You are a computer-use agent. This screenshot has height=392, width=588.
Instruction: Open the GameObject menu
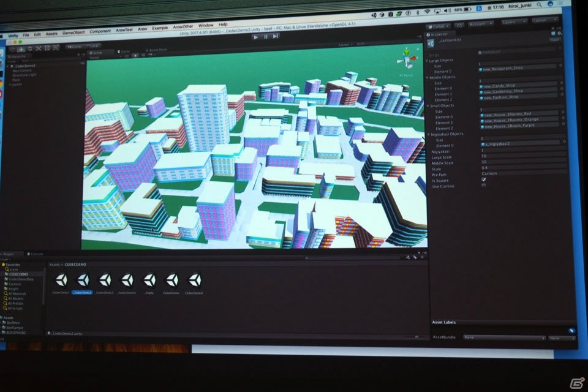pos(73,33)
